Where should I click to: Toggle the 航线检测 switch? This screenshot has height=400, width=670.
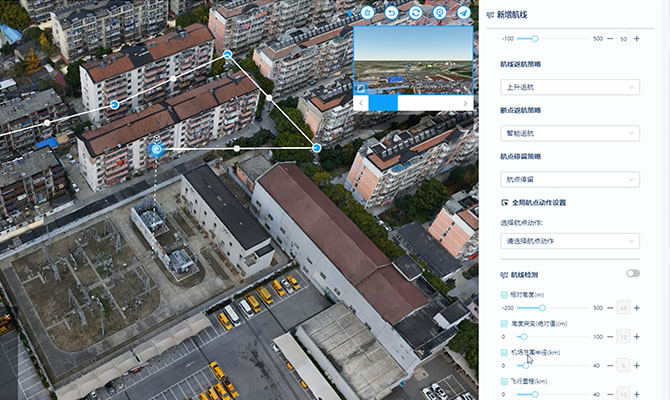(x=632, y=273)
